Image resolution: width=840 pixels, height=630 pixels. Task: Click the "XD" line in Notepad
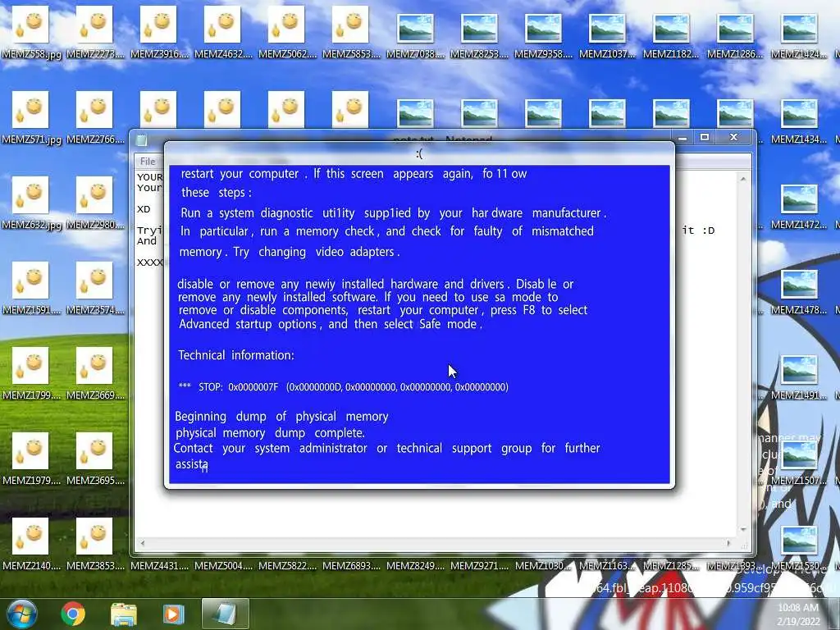pyautogui.click(x=144, y=209)
